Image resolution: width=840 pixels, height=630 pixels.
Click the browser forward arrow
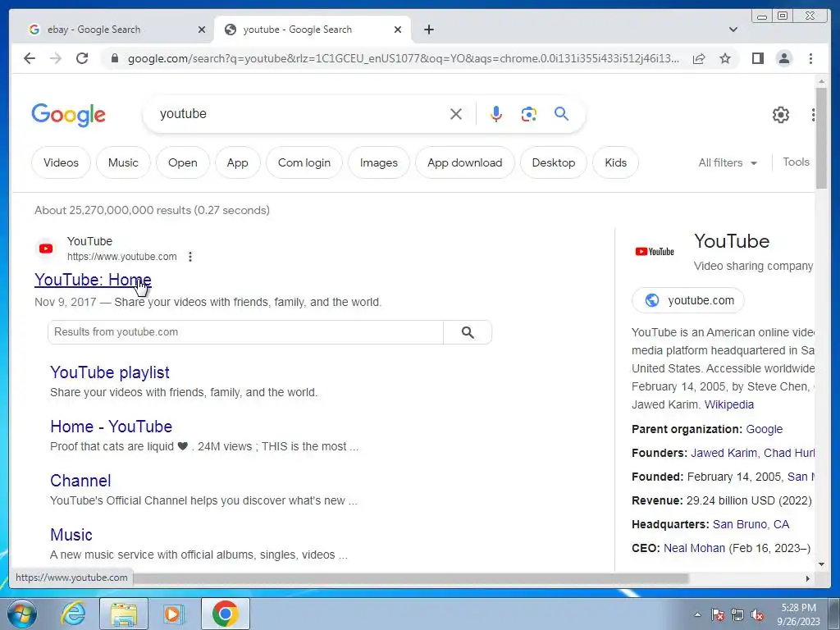[56, 58]
